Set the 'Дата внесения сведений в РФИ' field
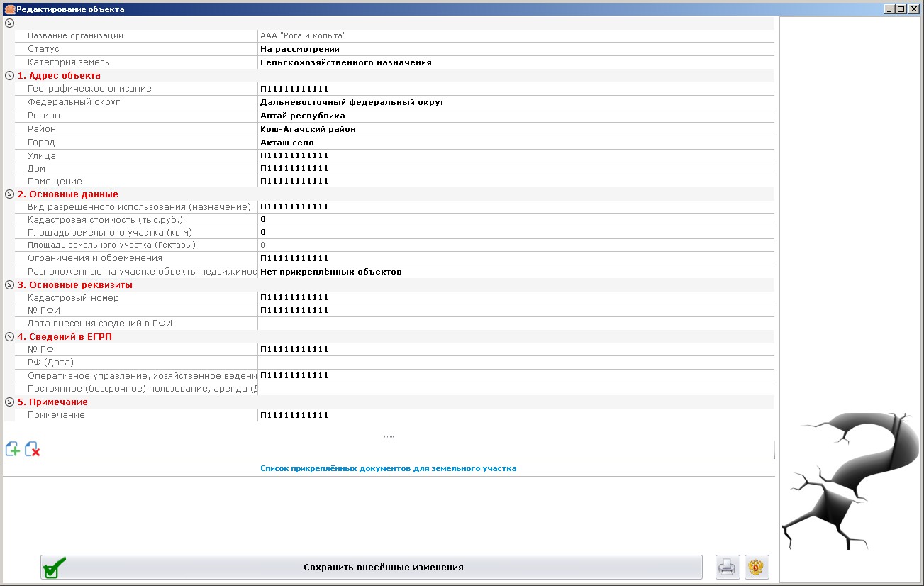The image size is (924, 586). pos(516,324)
